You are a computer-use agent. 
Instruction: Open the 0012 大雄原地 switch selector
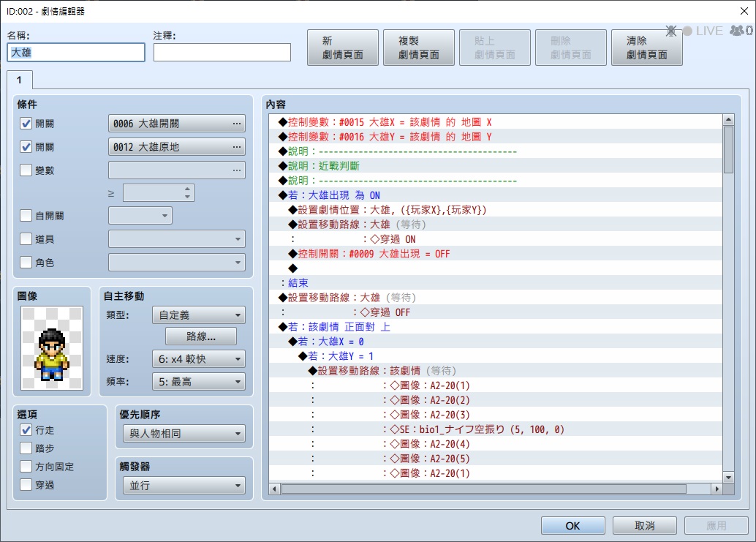[x=177, y=146]
